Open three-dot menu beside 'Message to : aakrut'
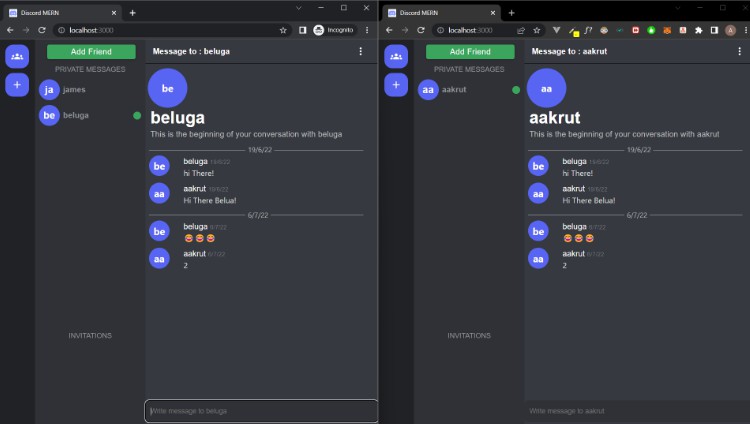Screen dimensions: 750x424 pyautogui.click(x=741, y=51)
